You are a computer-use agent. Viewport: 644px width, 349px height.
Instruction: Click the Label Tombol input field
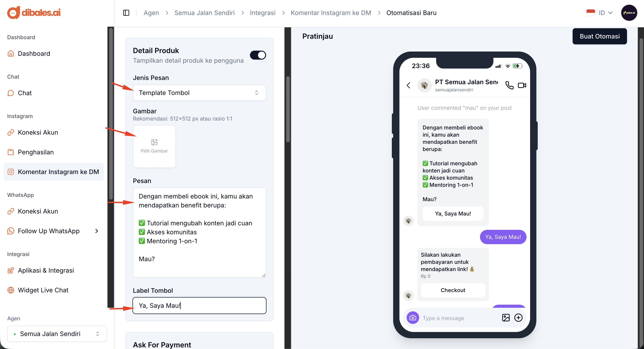(199, 306)
